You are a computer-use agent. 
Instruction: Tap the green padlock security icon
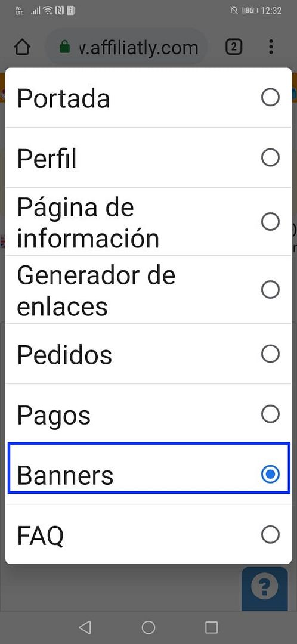tap(64, 48)
